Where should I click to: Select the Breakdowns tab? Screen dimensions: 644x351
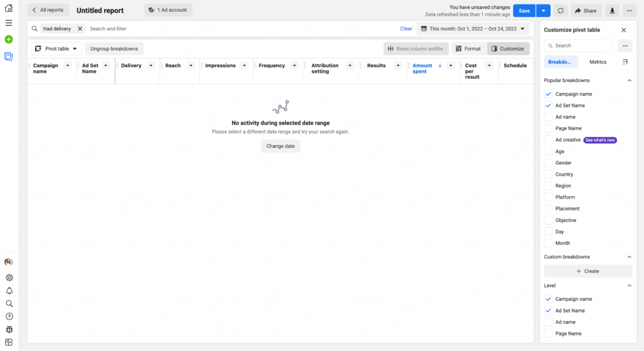[x=560, y=62]
